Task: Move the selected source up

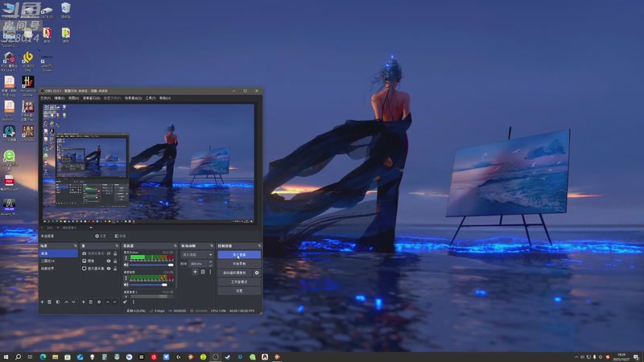Action: 108,302
